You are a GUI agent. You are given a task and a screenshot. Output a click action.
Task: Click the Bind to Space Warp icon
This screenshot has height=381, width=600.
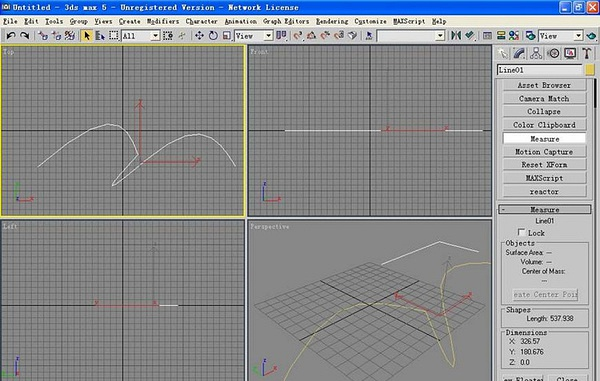coord(70,36)
